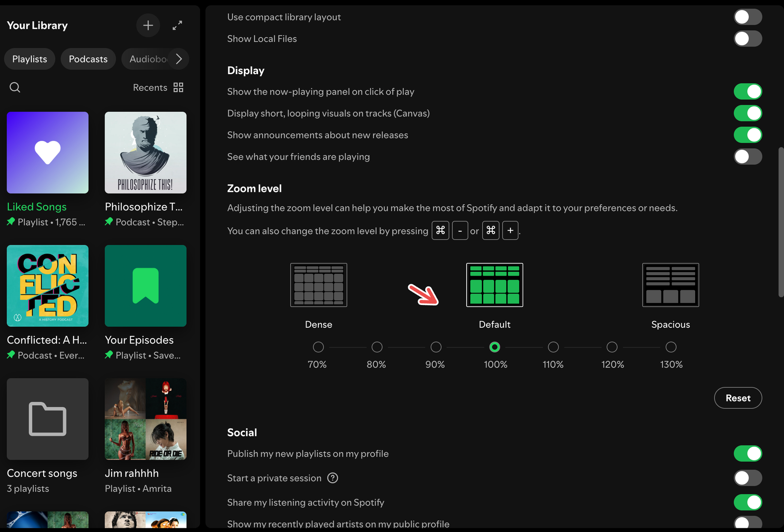Viewport: 784px width, 532px height.
Task: Switch library to grid view layout
Action: coord(178,87)
